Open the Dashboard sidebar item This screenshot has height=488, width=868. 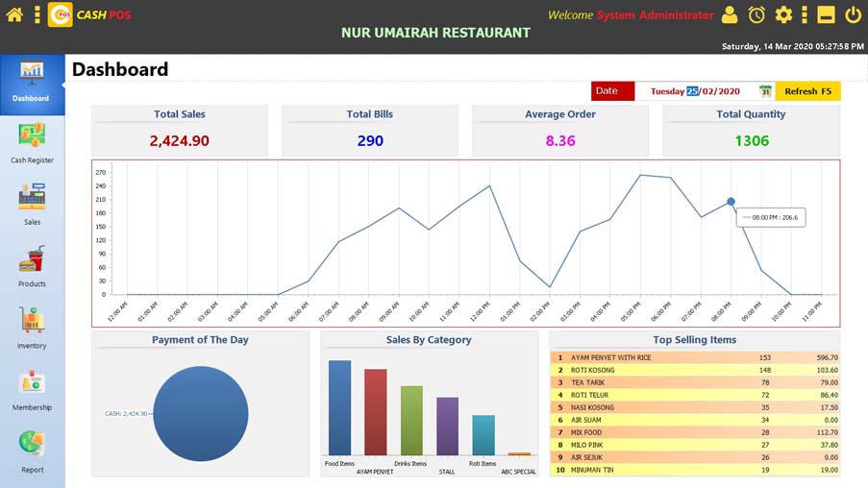pos(32,83)
